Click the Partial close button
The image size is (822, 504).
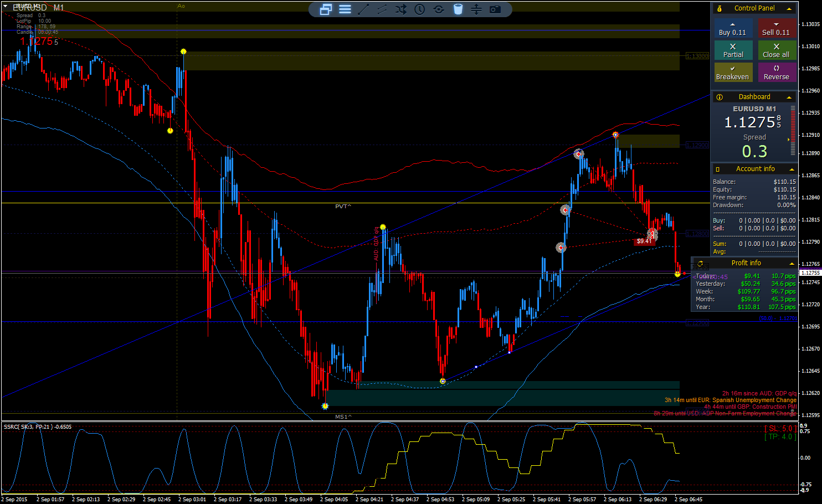tap(733, 50)
